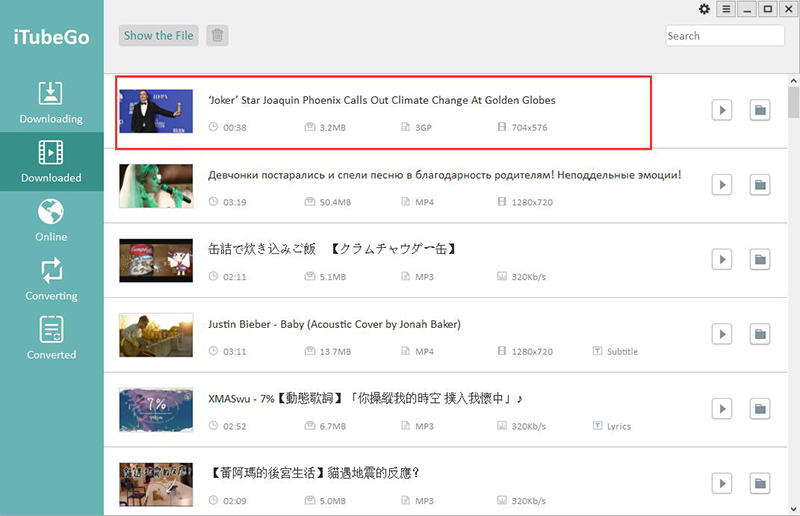Select the Joker video thumbnail
The height and width of the screenshot is (516, 800).
pyautogui.click(x=156, y=111)
